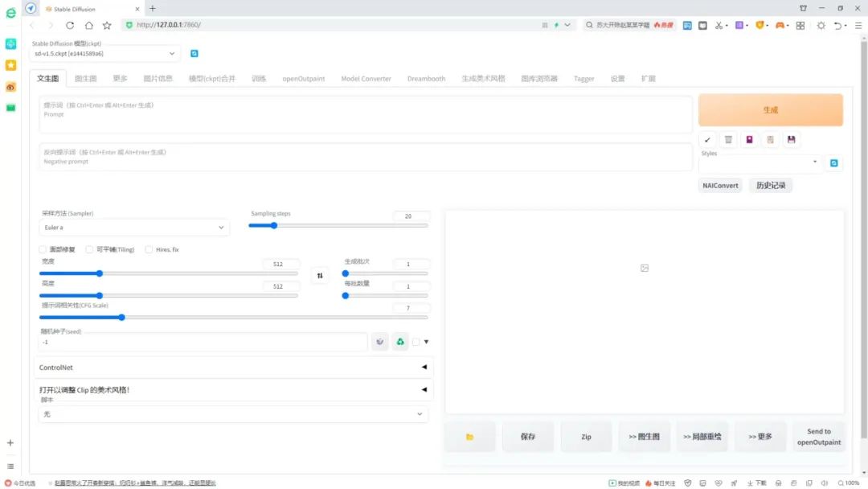868x489 pixels.
Task: Open the sidebar yellow star favorites
Action: pos(10,65)
